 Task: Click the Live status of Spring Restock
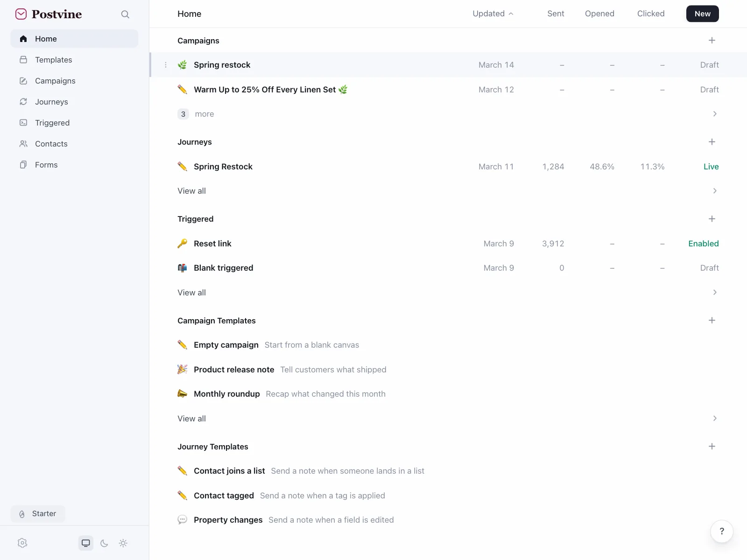[711, 167]
